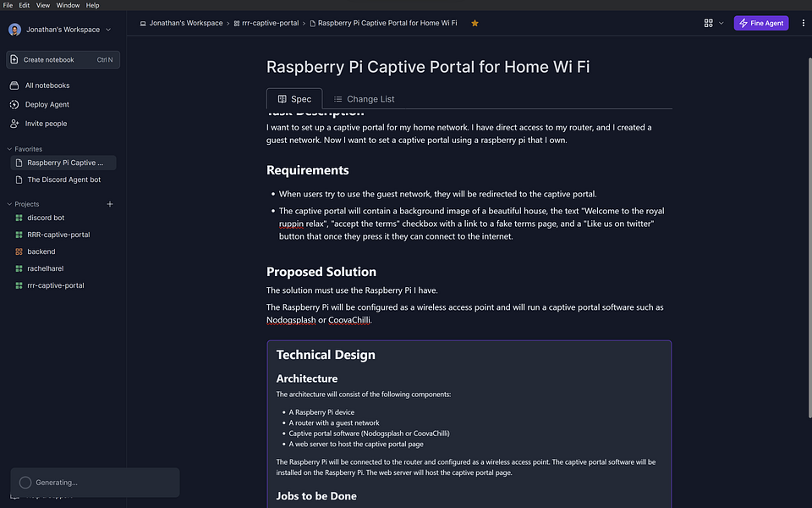The image size is (812, 508).
Task: Click the Architecture subheading
Action: click(306, 379)
